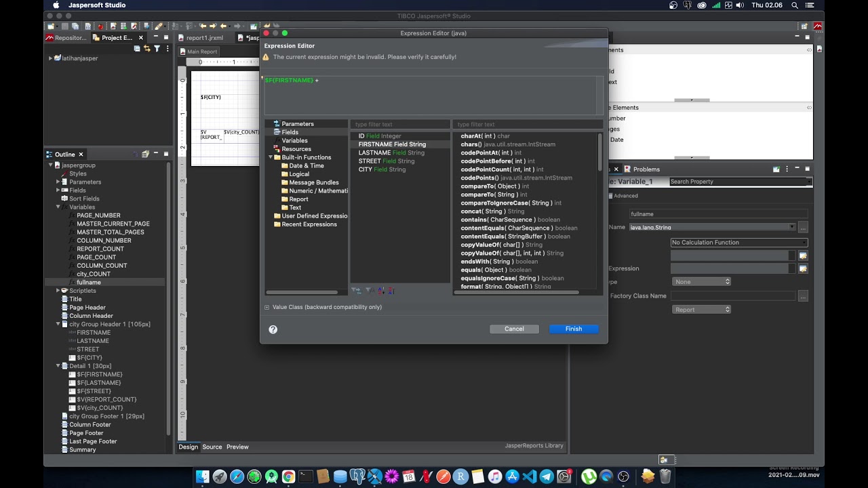The height and width of the screenshot is (488, 868).
Task: Open Jaspersoft Studio menu in menu bar
Action: [x=98, y=5]
